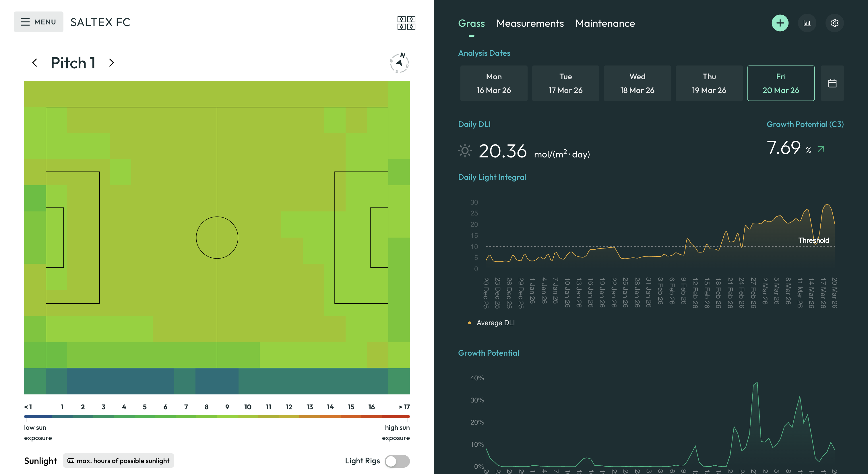Viewport: 868px width, 474px height.
Task: Click the sun icon beside Daily DLI
Action: 465,151
